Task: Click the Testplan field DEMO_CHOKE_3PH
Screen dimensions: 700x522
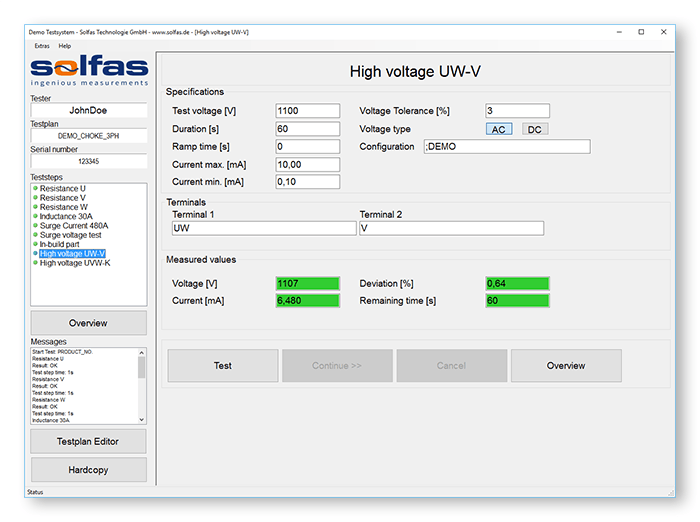Action: (88, 136)
